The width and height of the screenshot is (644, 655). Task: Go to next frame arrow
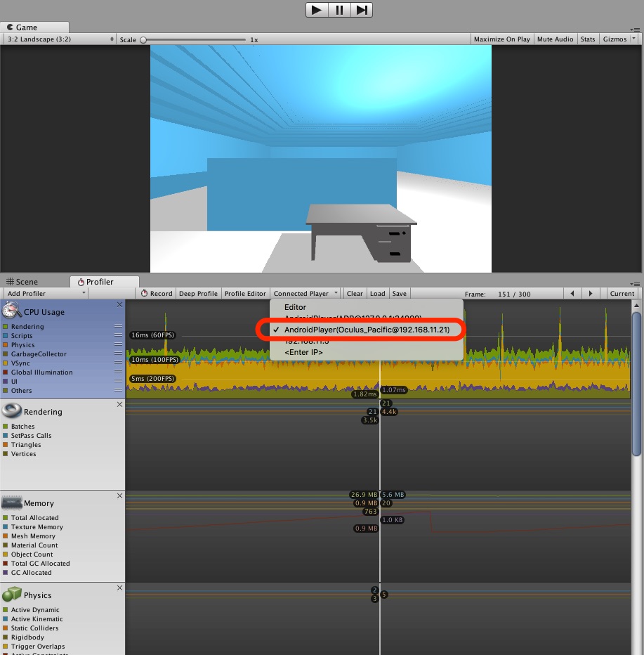point(591,294)
